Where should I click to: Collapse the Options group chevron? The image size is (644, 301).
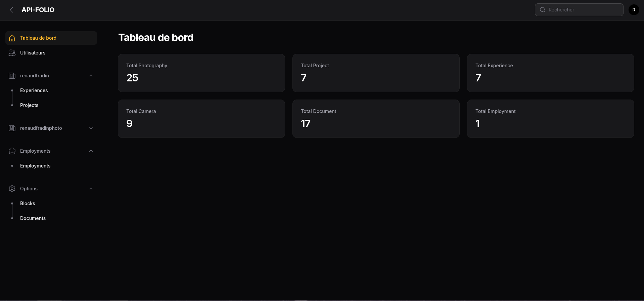[x=91, y=189]
